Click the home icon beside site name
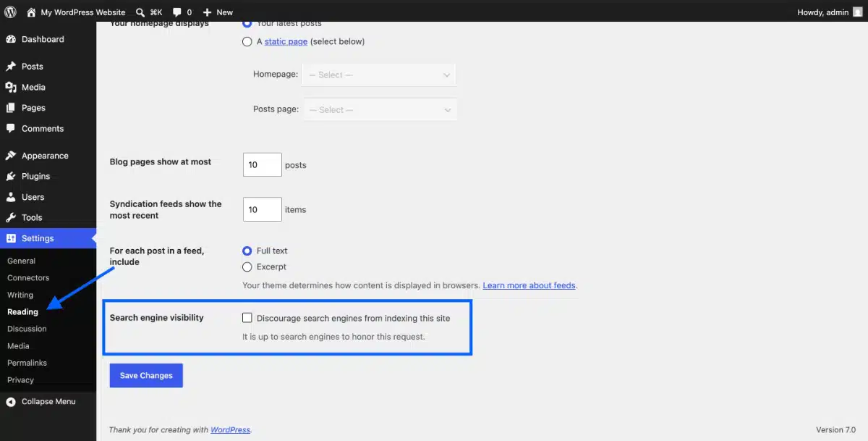The width and height of the screenshot is (868, 441). tap(31, 12)
